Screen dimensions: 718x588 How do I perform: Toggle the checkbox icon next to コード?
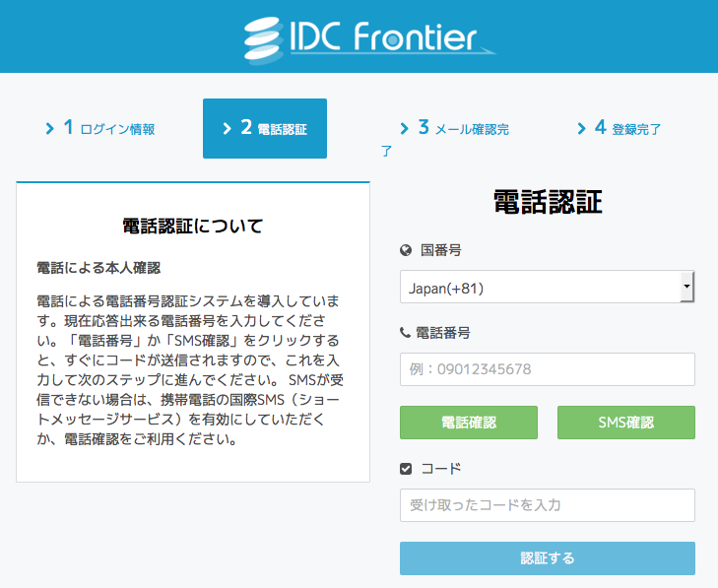pyautogui.click(x=406, y=469)
